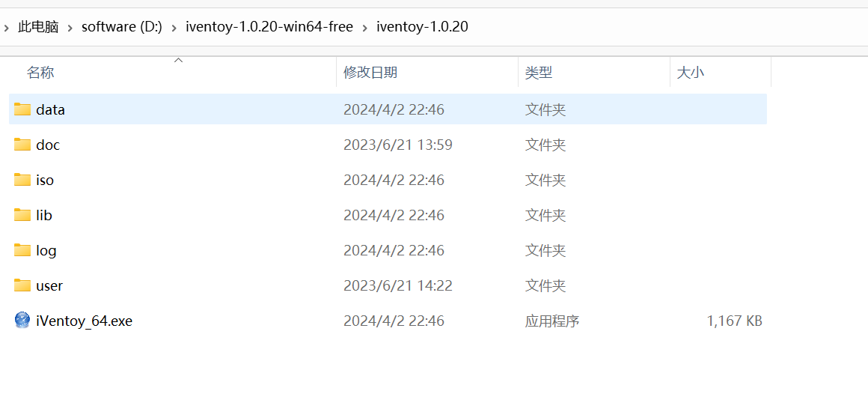The width and height of the screenshot is (868, 400).
Task: Expand the chevron after 此电脑
Action: [70, 27]
